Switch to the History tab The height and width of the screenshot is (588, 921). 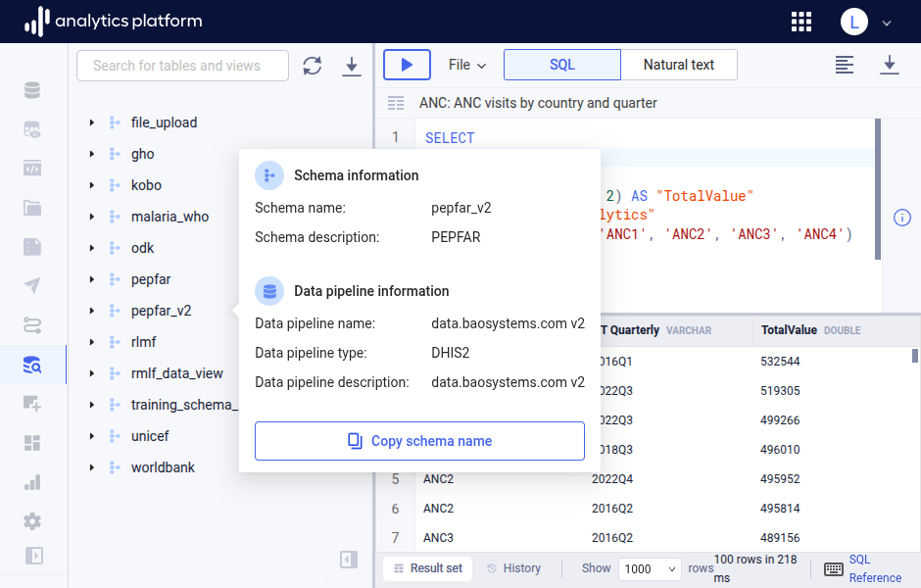coord(514,568)
